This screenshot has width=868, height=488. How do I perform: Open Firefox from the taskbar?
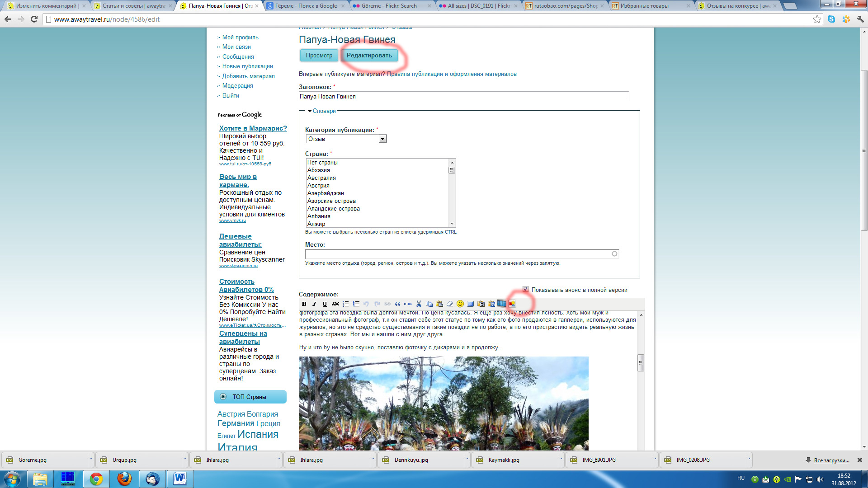pos(124,479)
